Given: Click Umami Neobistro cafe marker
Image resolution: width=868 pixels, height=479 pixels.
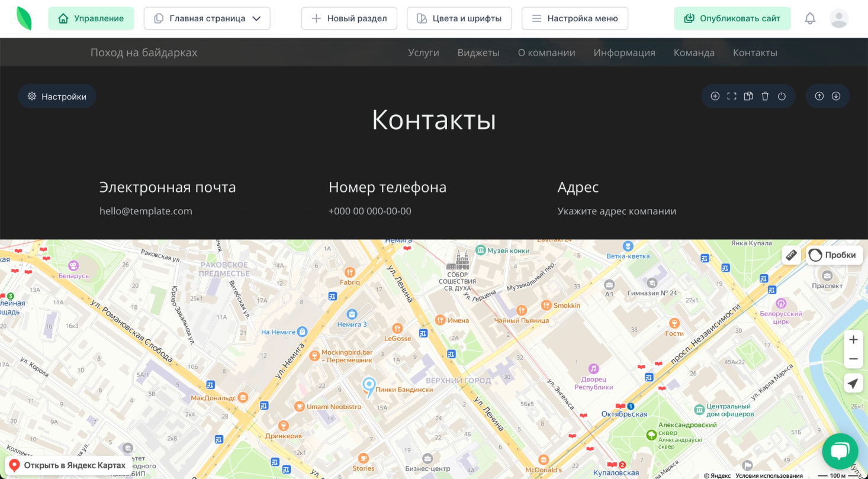Looking at the screenshot, I should (x=300, y=407).
